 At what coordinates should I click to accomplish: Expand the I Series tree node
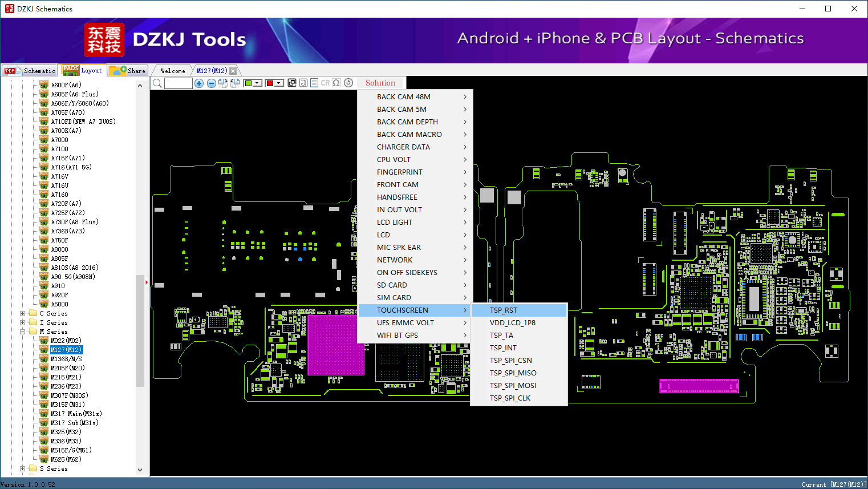click(x=23, y=322)
